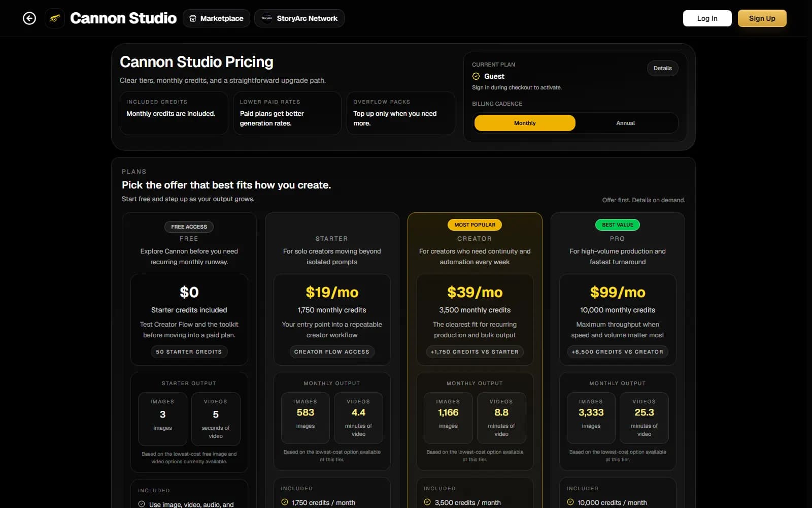Click checkmark beside Use image, video, audio
Screen dimensions: 812x508
point(142,504)
